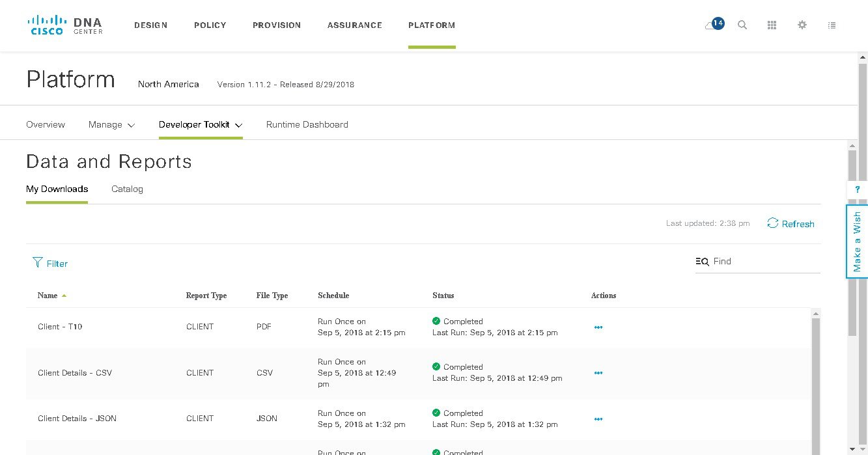
Task: Click the Refresh button
Action: 791,223
